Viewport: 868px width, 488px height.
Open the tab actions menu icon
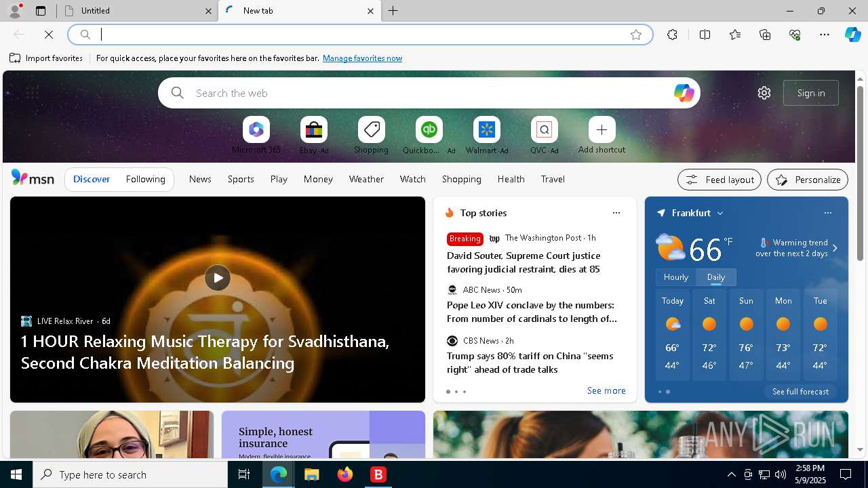click(x=41, y=11)
